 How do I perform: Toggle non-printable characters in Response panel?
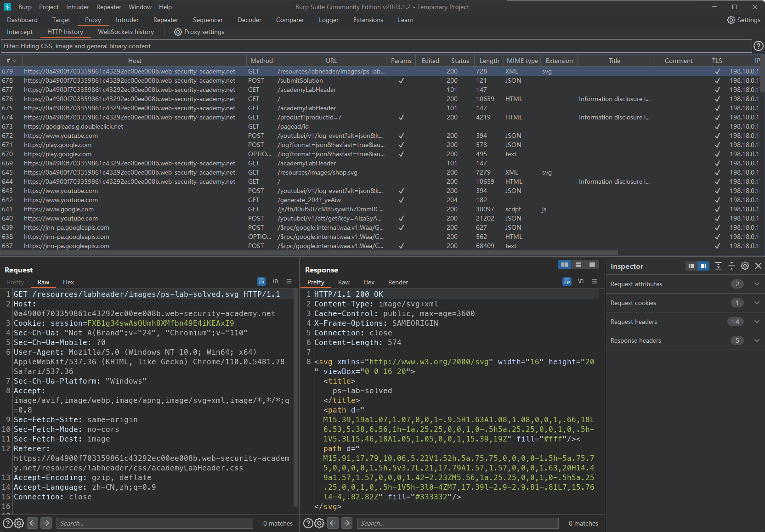pyautogui.click(x=581, y=281)
